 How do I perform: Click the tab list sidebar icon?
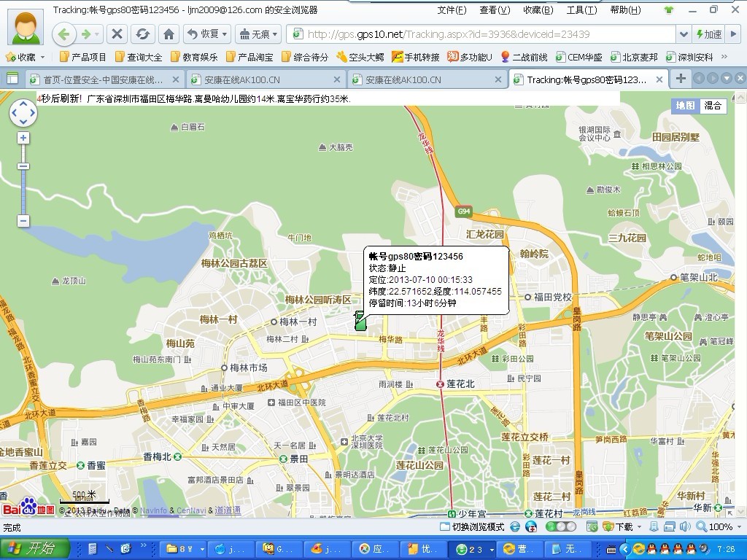[x=12, y=79]
